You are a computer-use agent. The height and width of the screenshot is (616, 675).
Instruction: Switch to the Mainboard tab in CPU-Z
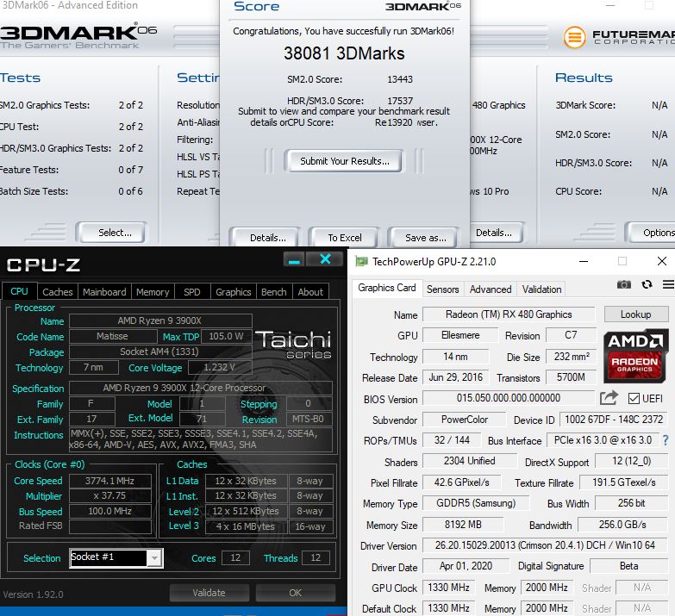tap(104, 292)
